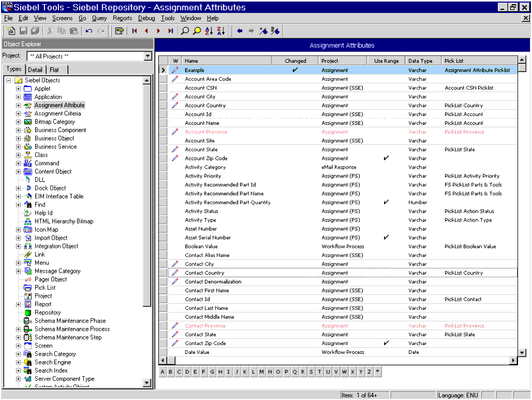Toggle Use Range for Contact Zip Code

pos(386,343)
